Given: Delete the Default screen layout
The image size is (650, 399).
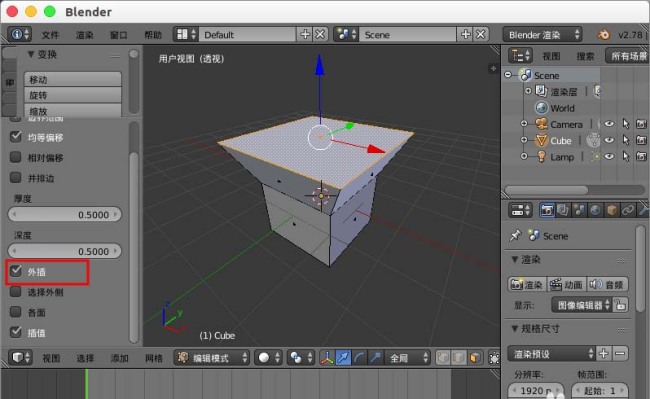Looking at the screenshot, I should 320,34.
